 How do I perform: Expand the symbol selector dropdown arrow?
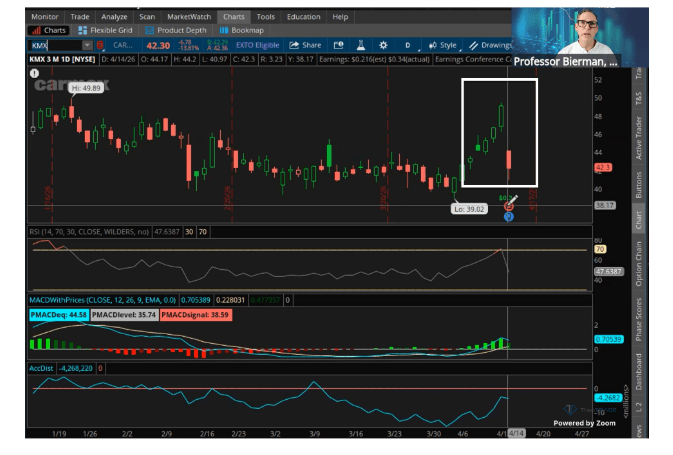tap(87, 45)
